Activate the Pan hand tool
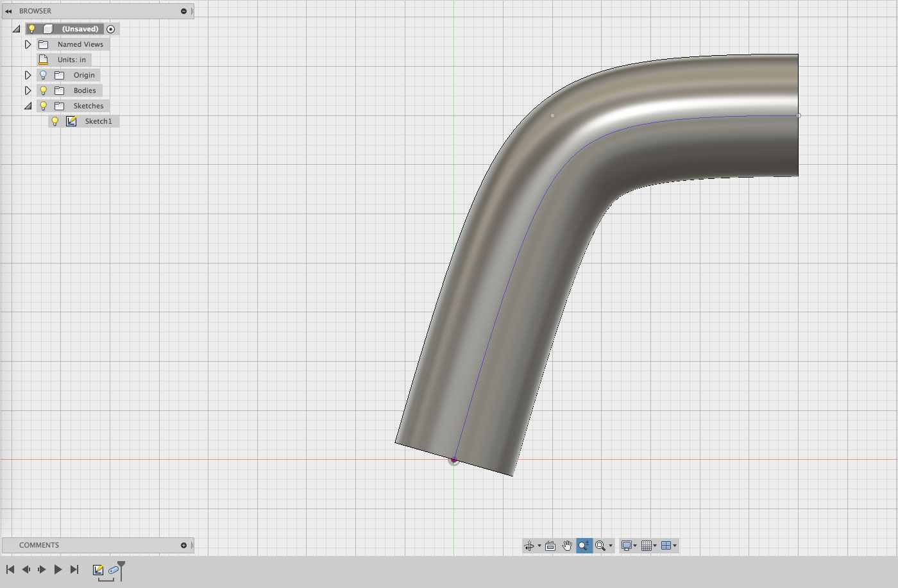The image size is (898, 588). [x=567, y=546]
